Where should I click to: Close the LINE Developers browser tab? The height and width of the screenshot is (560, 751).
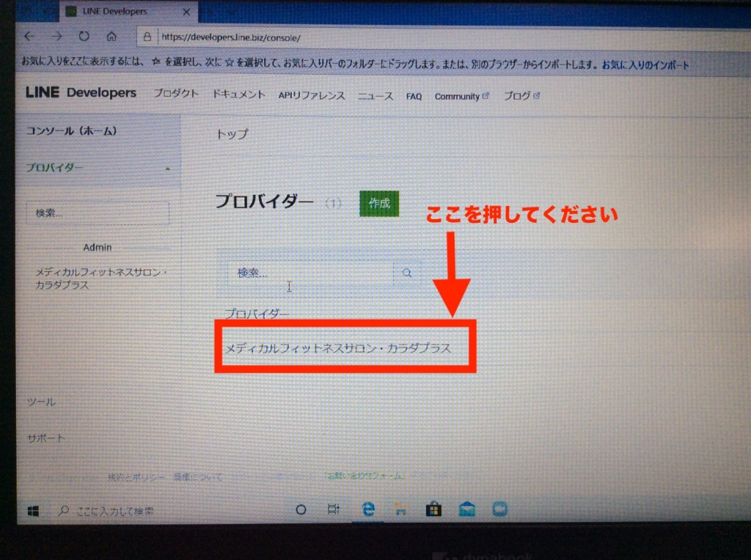pyautogui.click(x=186, y=12)
